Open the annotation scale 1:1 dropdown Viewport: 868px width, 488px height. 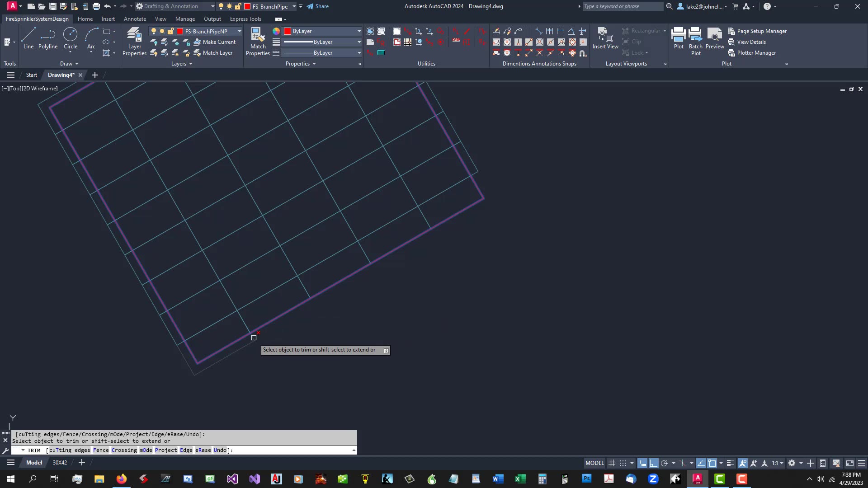(777, 463)
